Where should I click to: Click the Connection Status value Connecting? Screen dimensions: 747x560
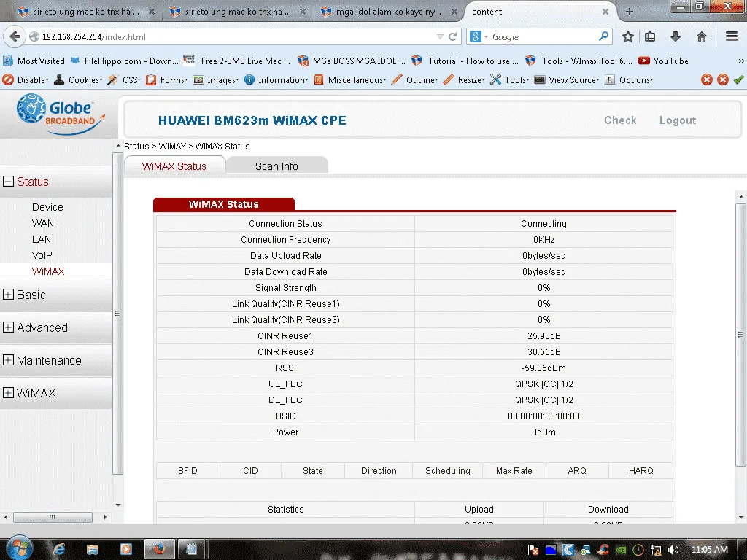pos(543,224)
